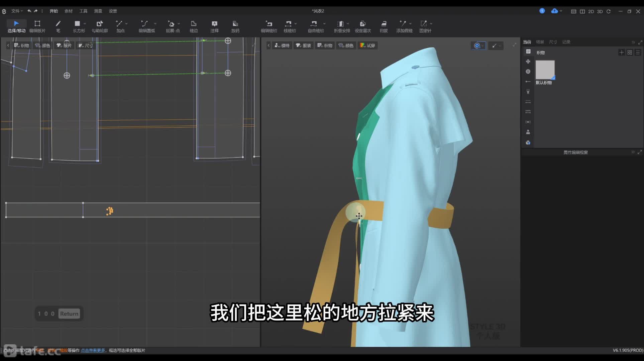644x361 pixels.
Task: Expand 长方形 tool dropdown arrow
Action: coord(85,24)
